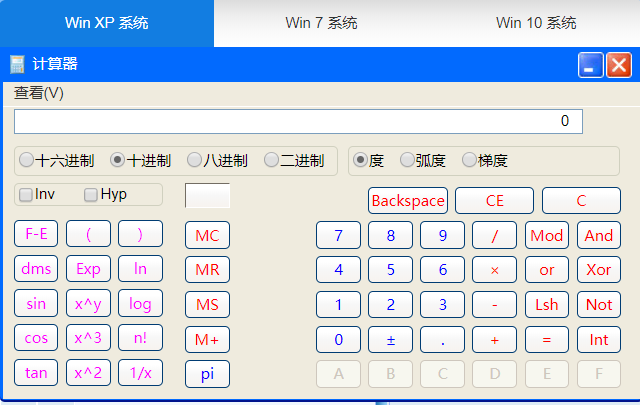The width and height of the screenshot is (640, 405).
Task: Select the 十六进制 radio button
Action: [x=27, y=160]
